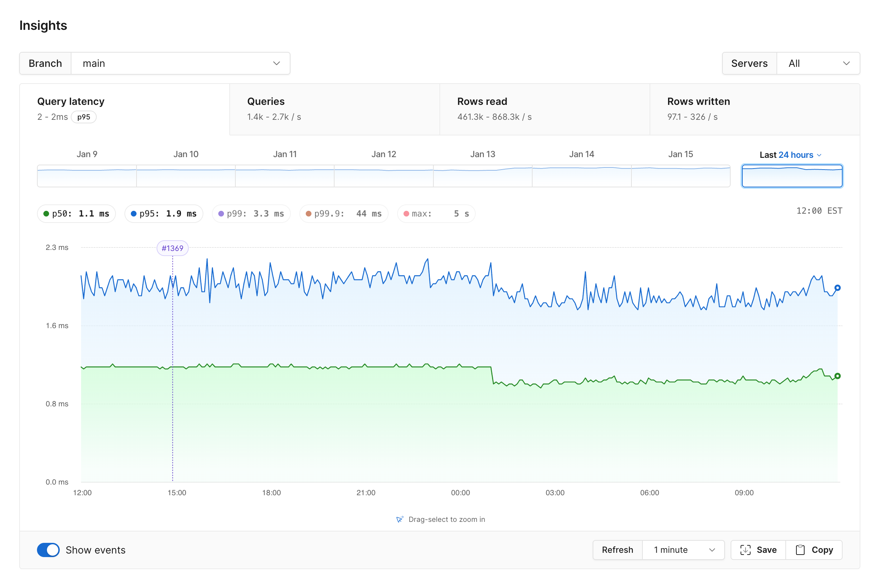
Task: Toggle Show events switch off
Action: coord(48,550)
